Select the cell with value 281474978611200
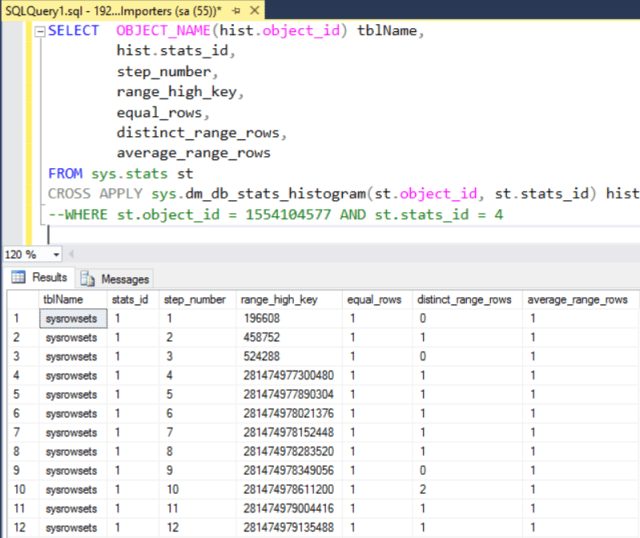This screenshot has width=640, height=538. pos(287,490)
